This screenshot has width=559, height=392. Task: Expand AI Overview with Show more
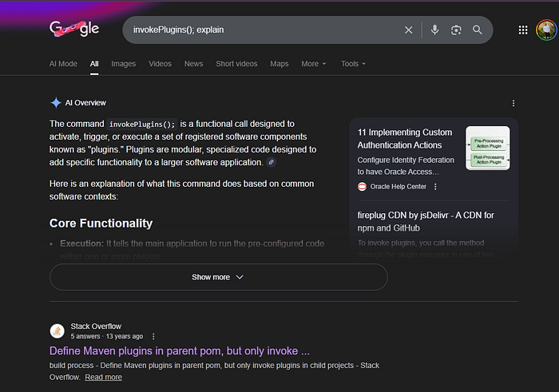point(219,277)
